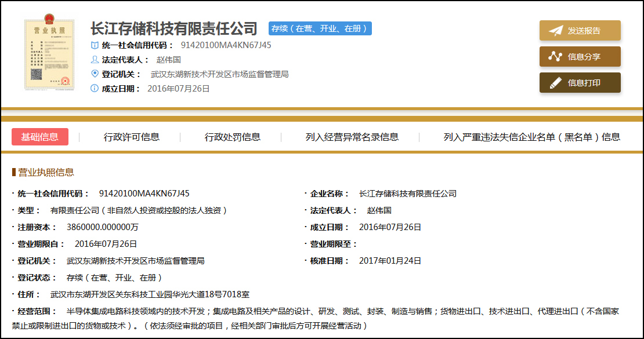Screen dimensions: 644x339
Task: Click the location pin icon beside 登记机关
Action: 95,74
